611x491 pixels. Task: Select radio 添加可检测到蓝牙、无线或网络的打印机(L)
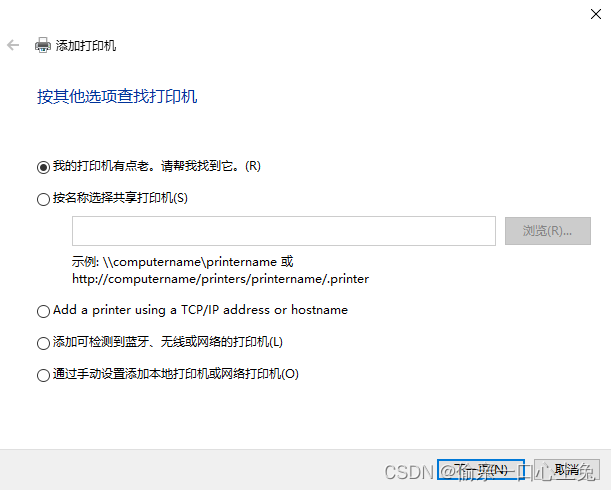43,343
